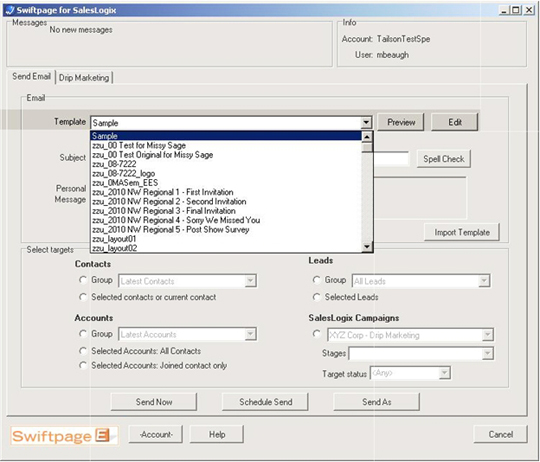Screen dimensions: 540x462
Task: Choose 'zzu_00 Test for Missy Sage' template
Action: click(226, 145)
